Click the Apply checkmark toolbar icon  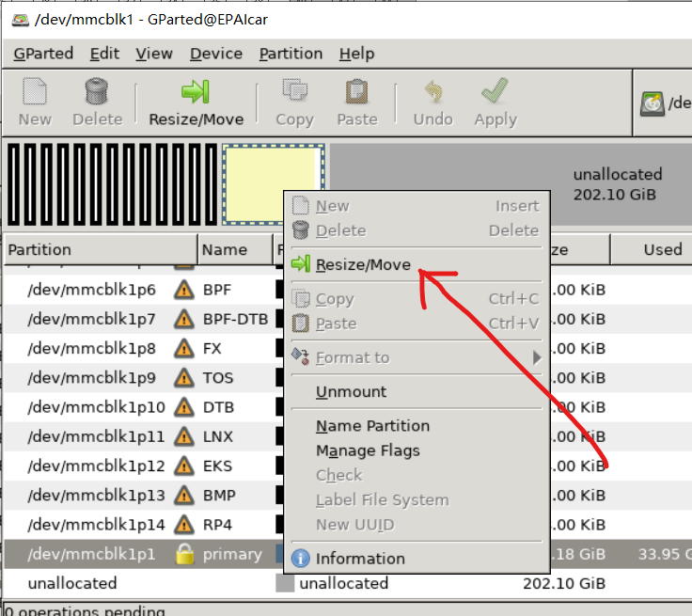(x=495, y=90)
